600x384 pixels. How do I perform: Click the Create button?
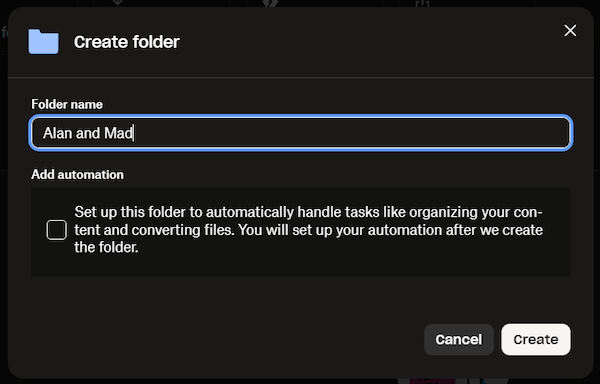click(536, 340)
